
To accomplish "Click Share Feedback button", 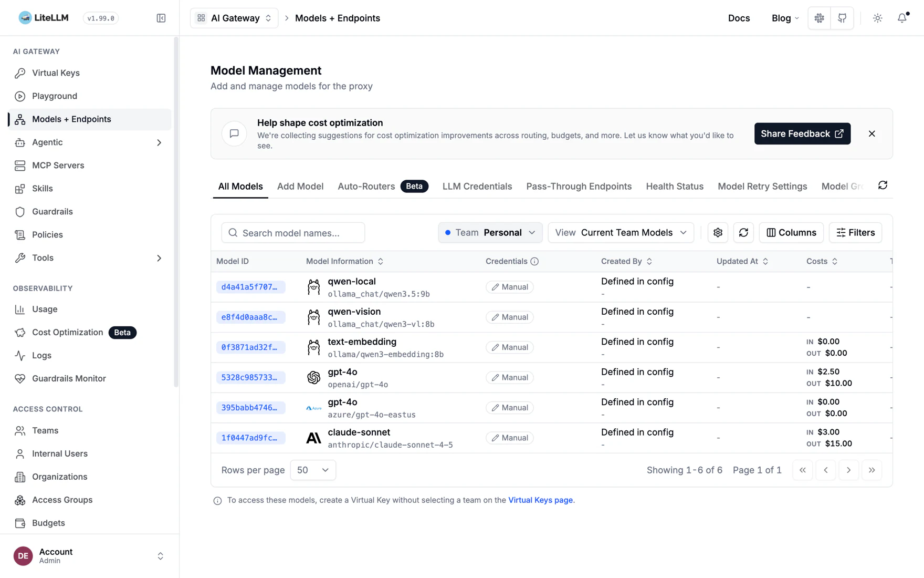I will [802, 134].
